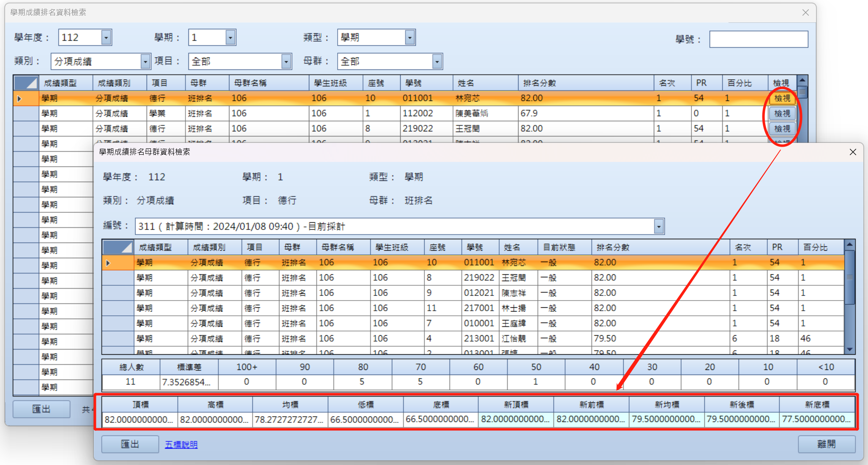Viewport: 868px width, 465px height.
Task: Sort by 排名分數 column in lower grid
Action: click(x=613, y=247)
